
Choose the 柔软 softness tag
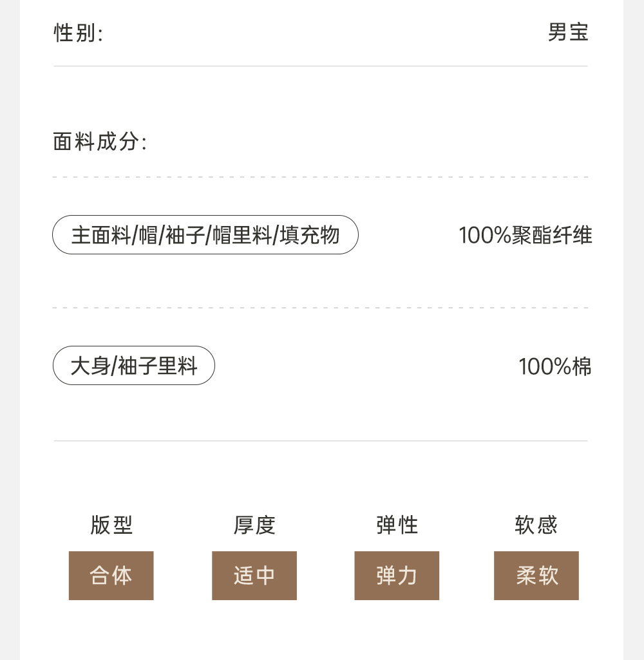536,576
